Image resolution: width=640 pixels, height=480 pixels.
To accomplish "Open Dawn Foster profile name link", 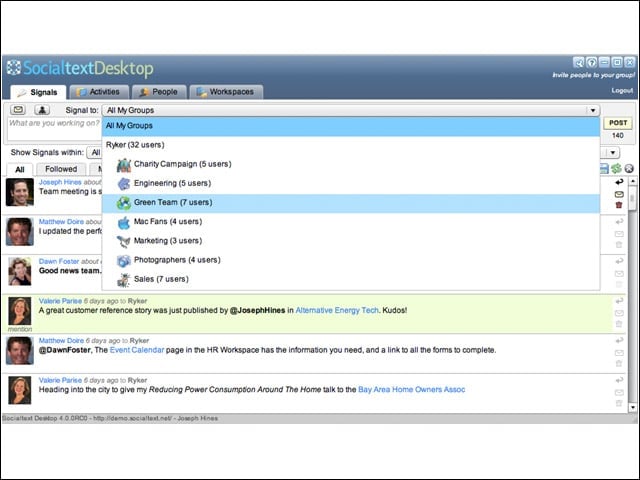I will tap(59, 261).
